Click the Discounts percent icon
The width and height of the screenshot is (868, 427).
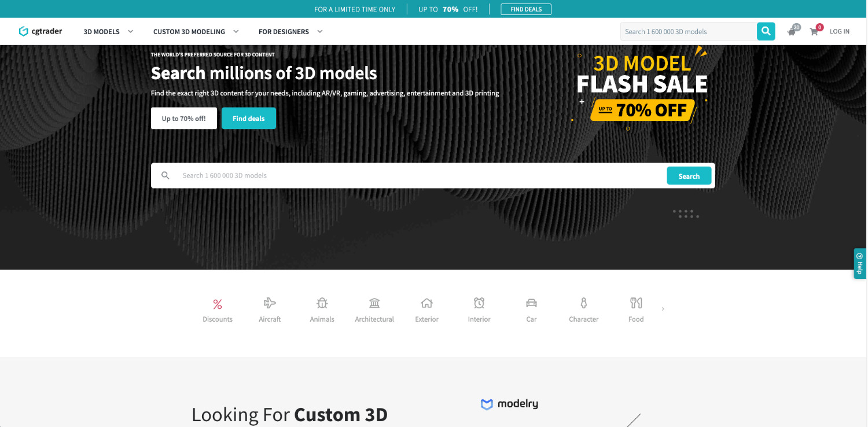[218, 304]
